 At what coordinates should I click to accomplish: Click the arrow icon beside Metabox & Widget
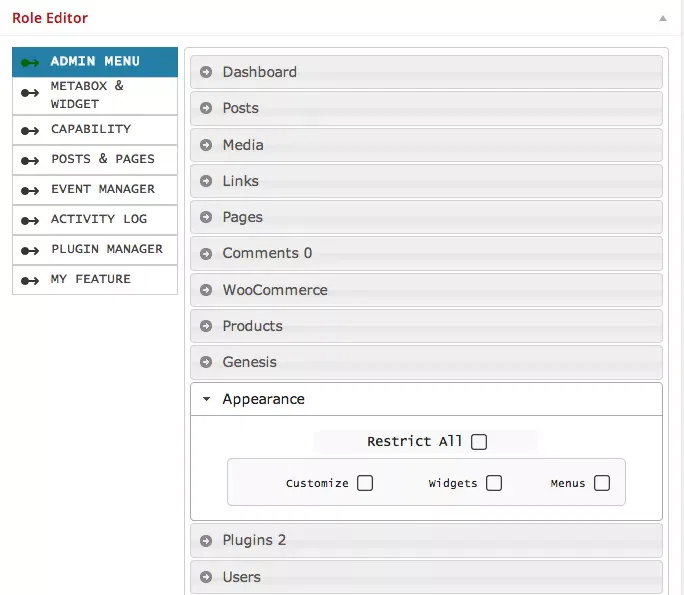(x=30, y=93)
